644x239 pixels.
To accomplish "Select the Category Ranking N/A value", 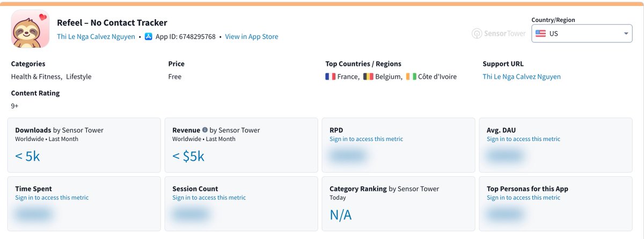I will 340,215.
